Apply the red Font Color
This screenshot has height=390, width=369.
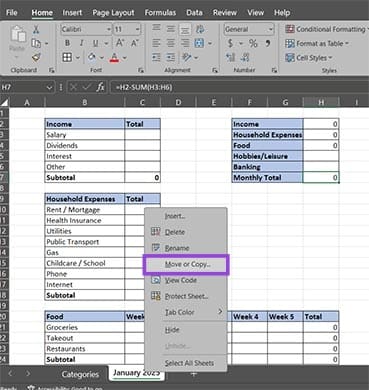coord(114,58)
